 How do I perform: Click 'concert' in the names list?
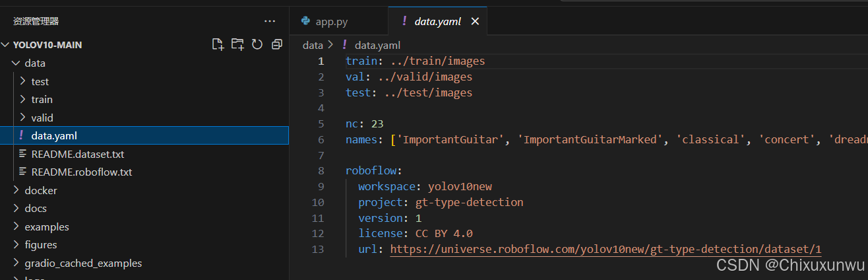[787, 139]
